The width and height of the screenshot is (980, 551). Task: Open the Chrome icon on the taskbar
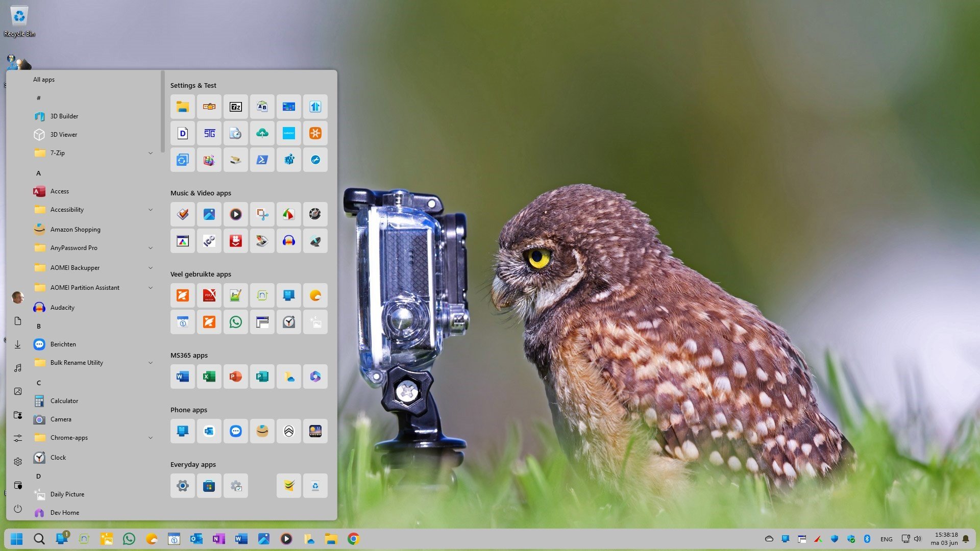[x=353, y=539]
